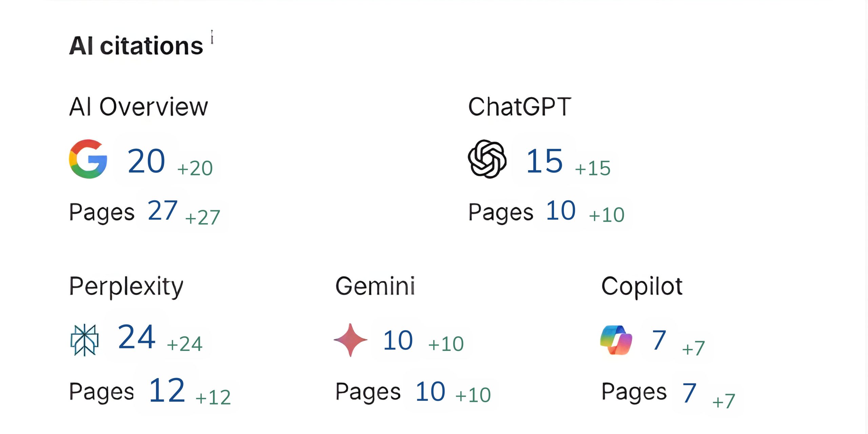This screenshot has height=434, width=868.
Task: Click the +20 AI Overview change indicator
Action: click(x=195, y=168)
